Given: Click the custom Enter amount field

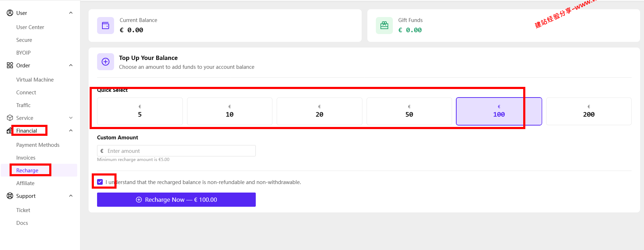Looking at the screenshot, I should click(x=176, y=151).
